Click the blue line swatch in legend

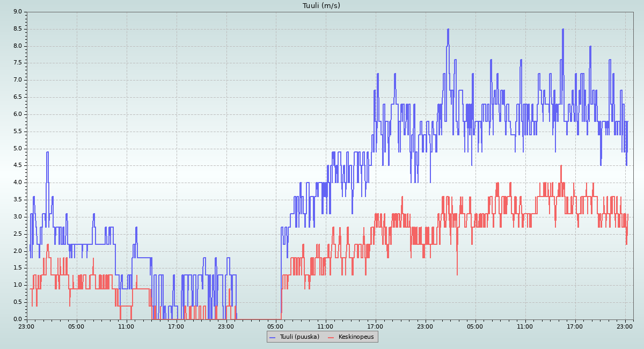coord(272,337)
